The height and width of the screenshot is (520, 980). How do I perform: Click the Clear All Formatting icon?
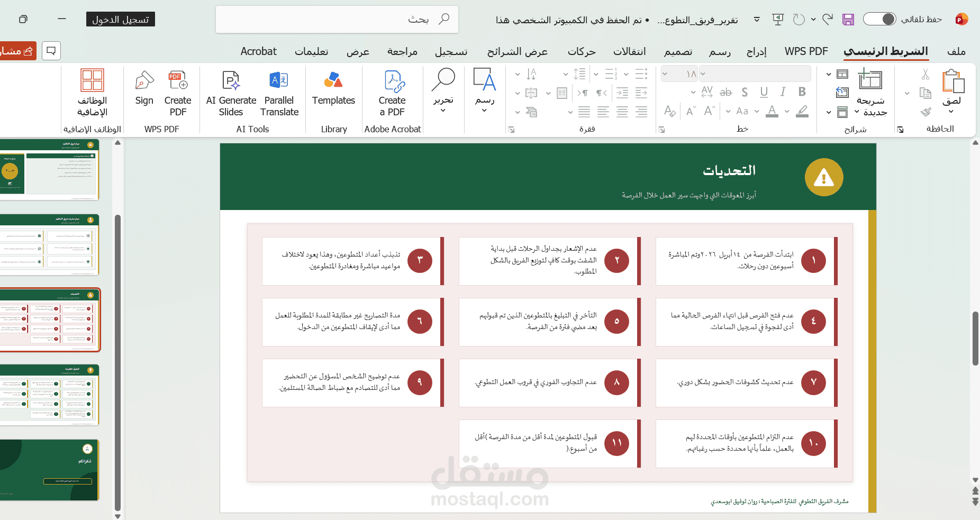(x=670, y=111)
